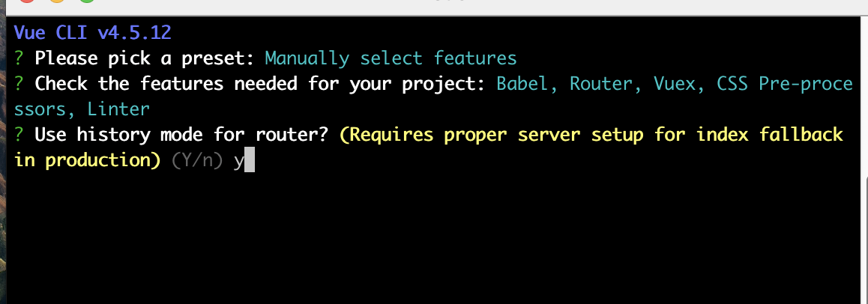
Task: Click the Vue CLI v4.5.12 header text
Action: pyautogui.click(x=92, y=33)
